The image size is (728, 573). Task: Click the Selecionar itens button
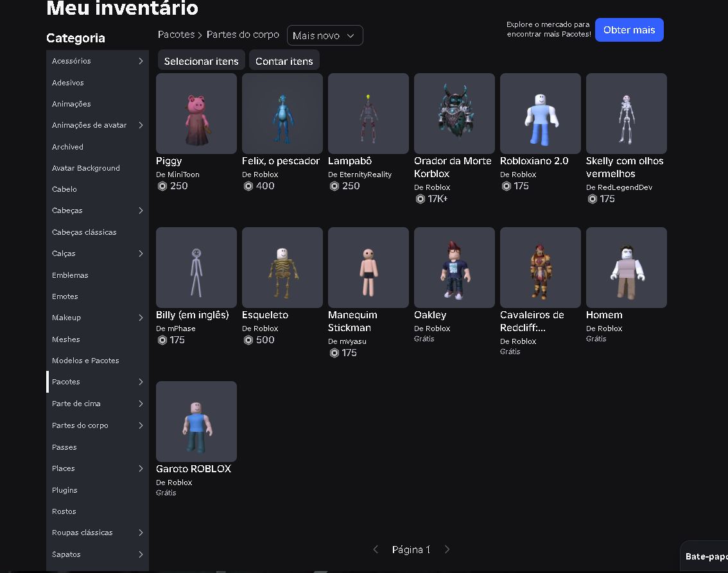[201, 61]
